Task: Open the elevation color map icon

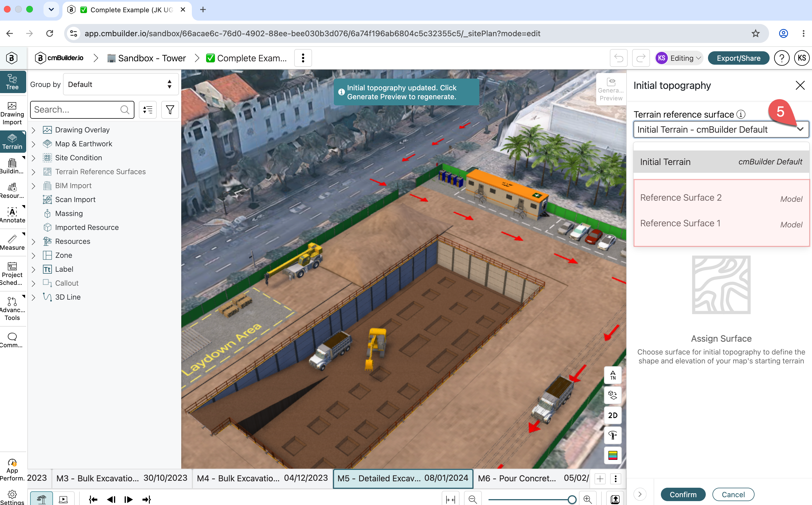Action: [x=613, y=455]
